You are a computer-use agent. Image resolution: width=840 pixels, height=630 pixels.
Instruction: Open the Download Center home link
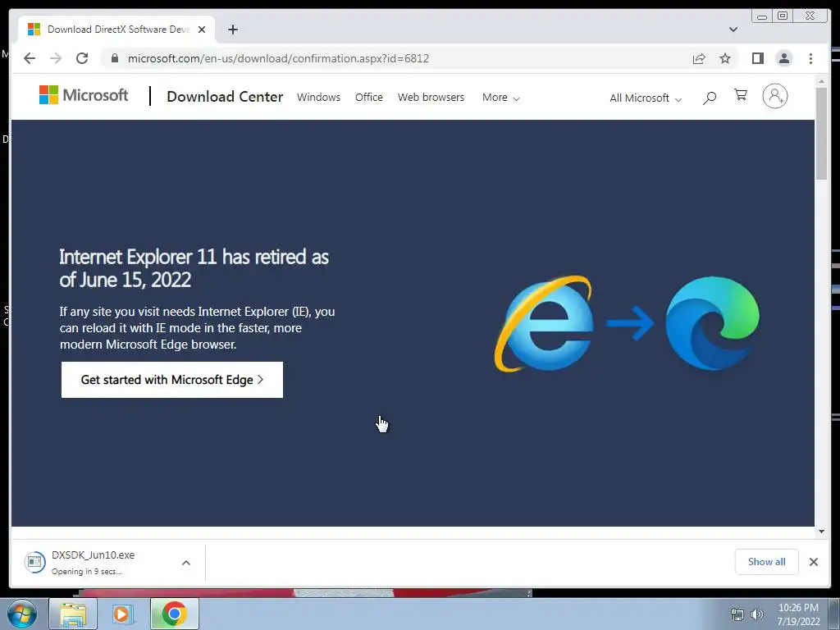pos(225,97)
